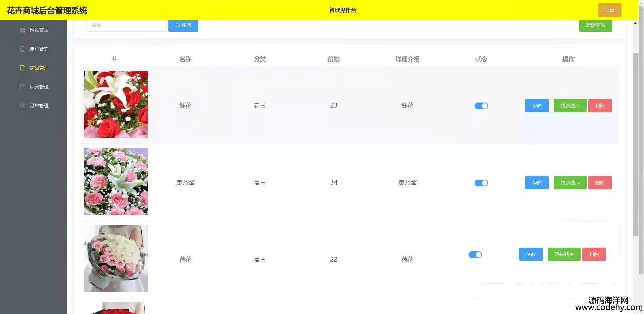Image resolution: width=644 pixels, height=314 pixels.
Task: Click the 荷花 product thumbnail image
Action: 116,259
